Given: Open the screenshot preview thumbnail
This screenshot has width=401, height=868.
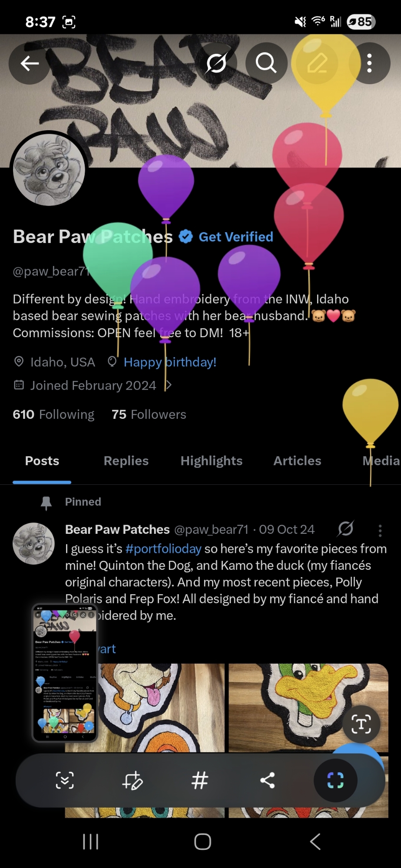Looking at the screenshot, I should click(65, 673).
